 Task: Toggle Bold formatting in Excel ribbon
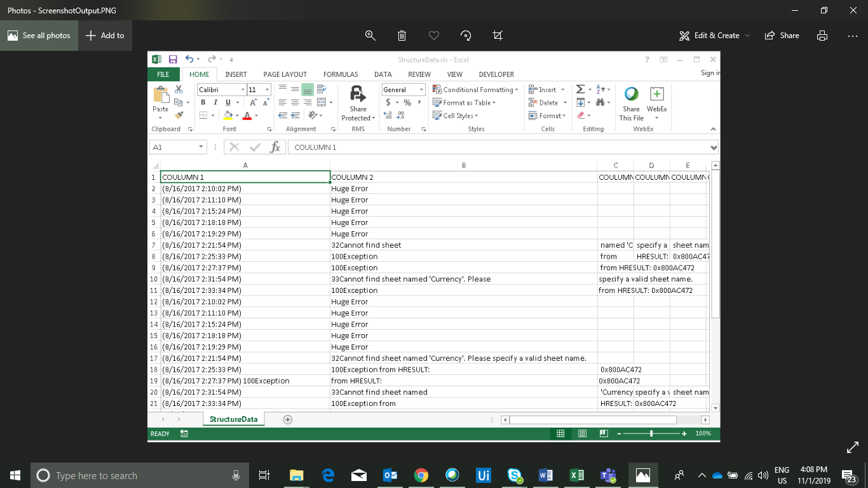tap(203, 102)
